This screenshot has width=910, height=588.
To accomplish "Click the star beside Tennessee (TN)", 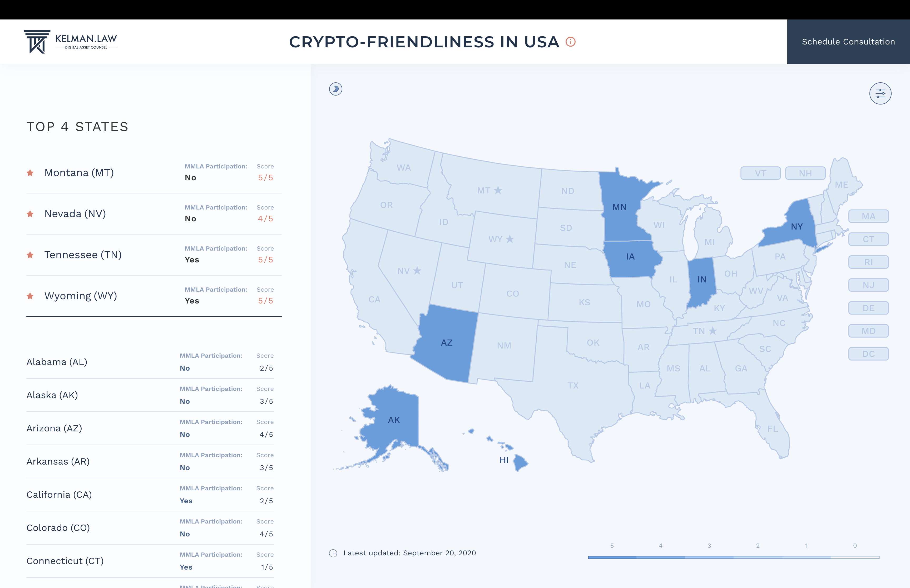I will pyautogui.click(x=30, y=255).
